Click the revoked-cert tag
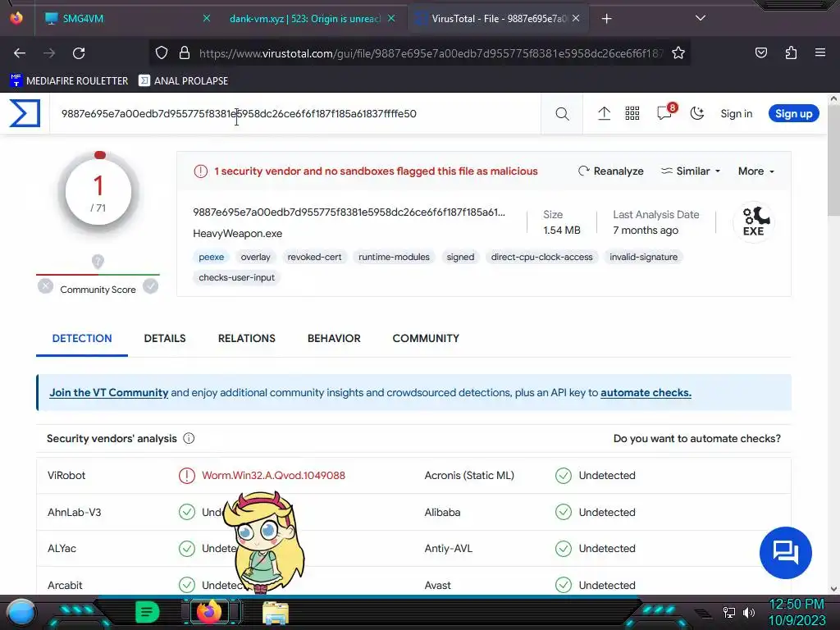The image size is (840, 630). point(314,257)
